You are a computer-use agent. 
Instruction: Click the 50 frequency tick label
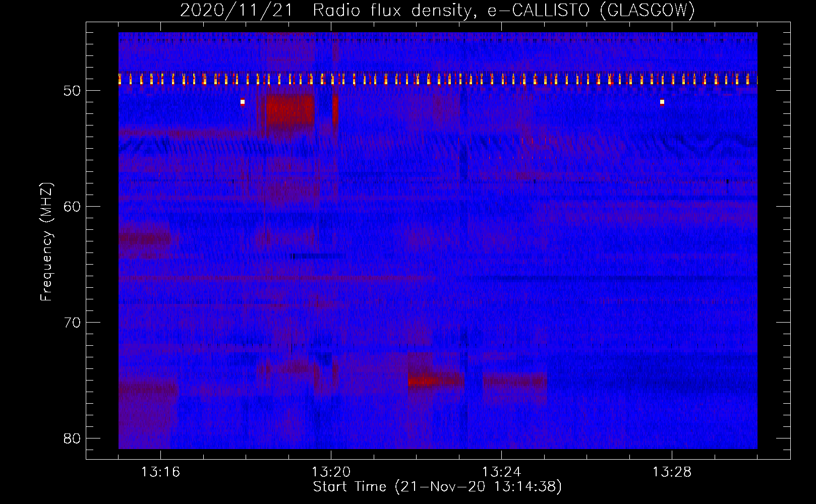point(73,91)
